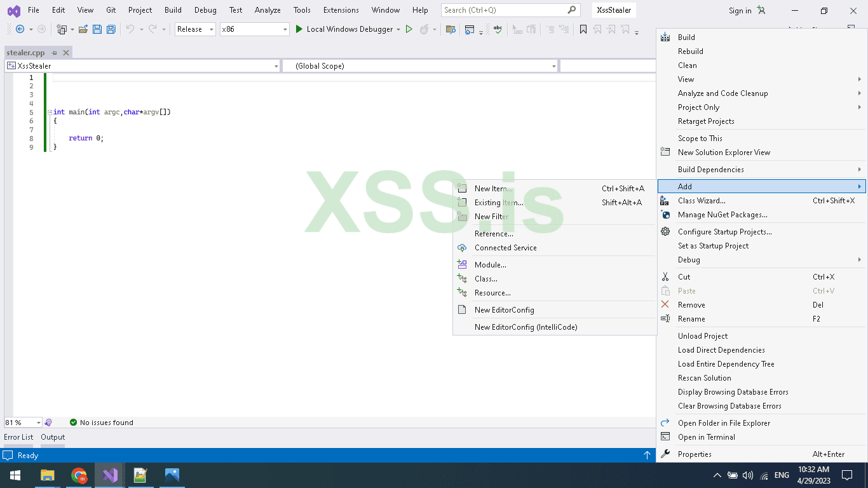Open the Debugger target dropdown arrow
Screen dimensions: 868x488
(x=398, y=29)
